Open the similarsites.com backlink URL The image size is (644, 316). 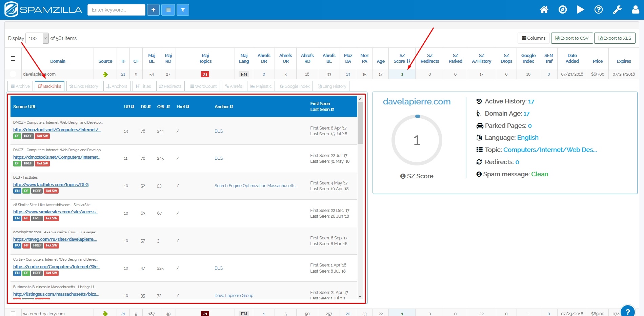click(x=56, y=212)
